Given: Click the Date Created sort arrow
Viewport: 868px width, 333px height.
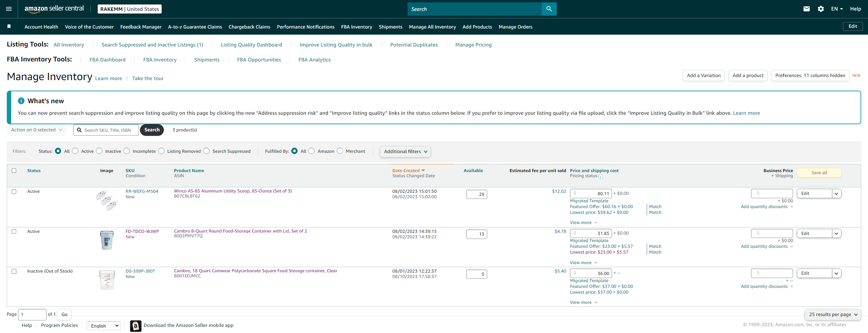Looking at the screenshot, I should [x=423, y=170].
